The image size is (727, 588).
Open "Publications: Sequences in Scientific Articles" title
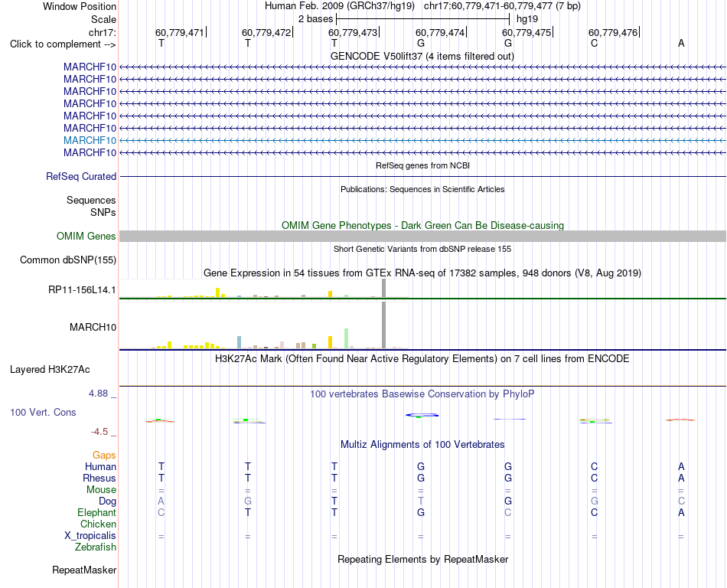[422, 189]
